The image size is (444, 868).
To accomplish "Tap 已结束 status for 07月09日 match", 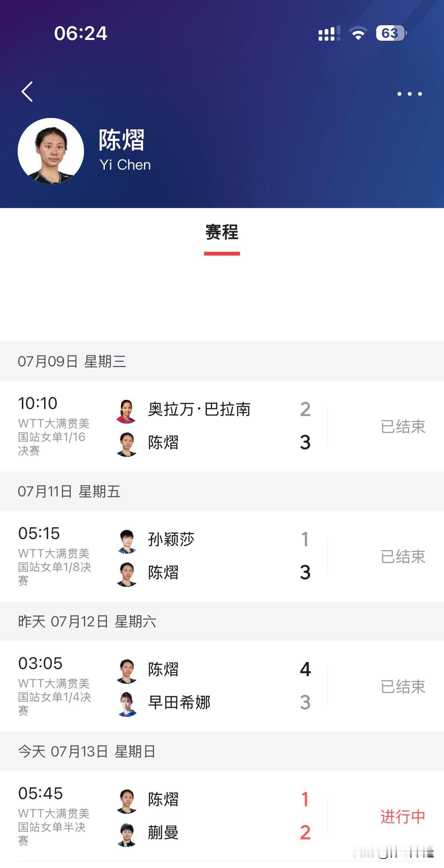I will [x=403, y=427].
